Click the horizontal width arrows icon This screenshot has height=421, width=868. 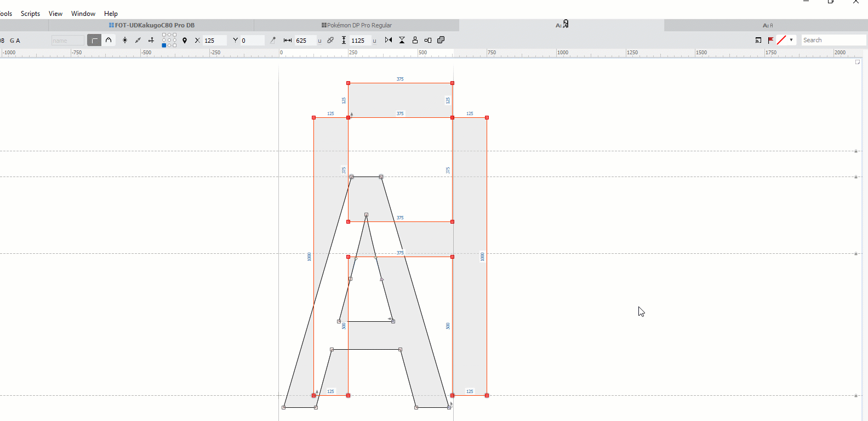[x=288, y=40]
